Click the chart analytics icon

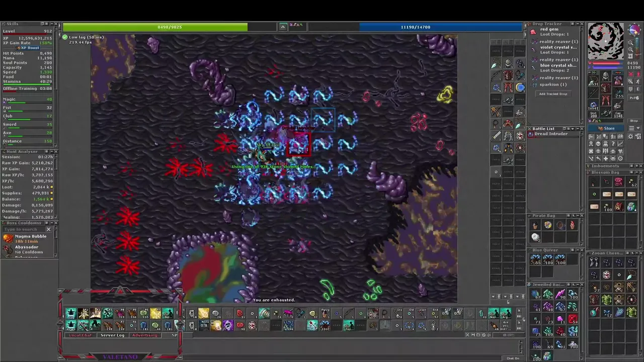620,143
